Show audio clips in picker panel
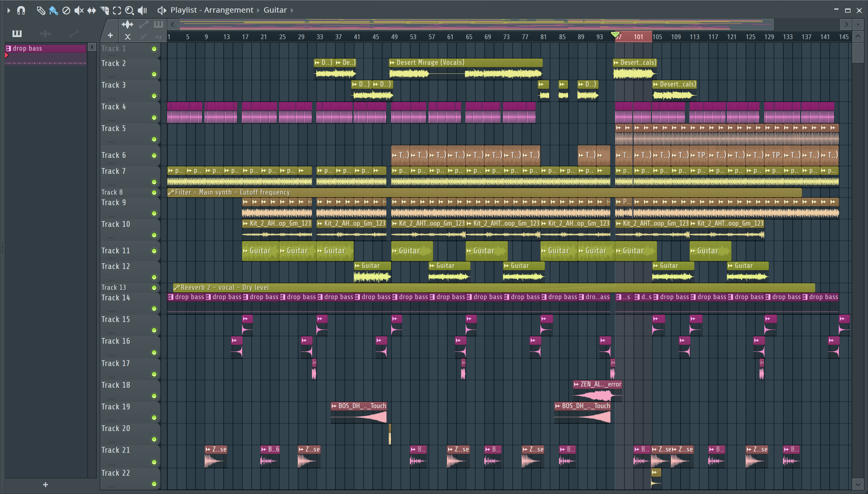Viewport: 868px width, 494px height. (45, 33)
